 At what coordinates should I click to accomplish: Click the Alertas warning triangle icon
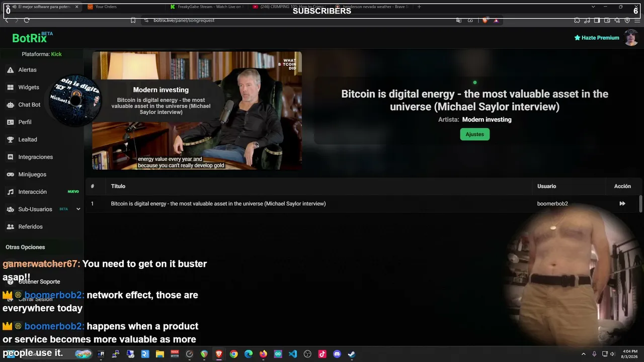click(x=10, y=70)
